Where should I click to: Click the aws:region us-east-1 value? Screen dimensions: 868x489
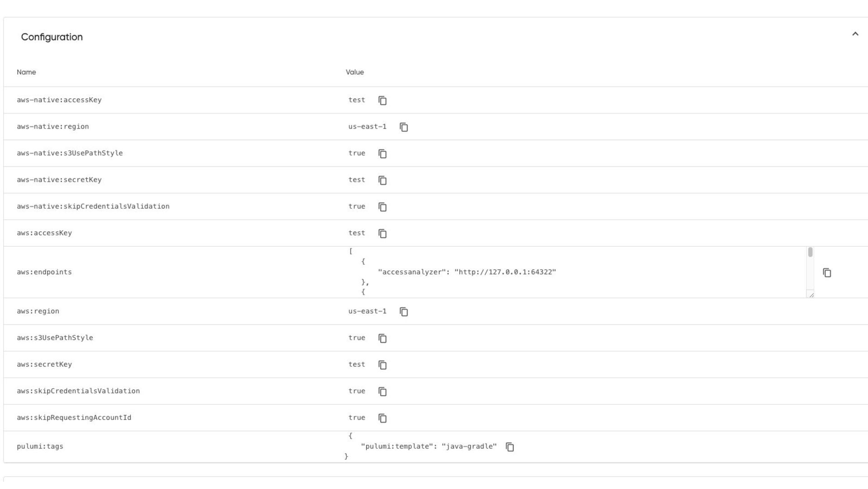367,311
